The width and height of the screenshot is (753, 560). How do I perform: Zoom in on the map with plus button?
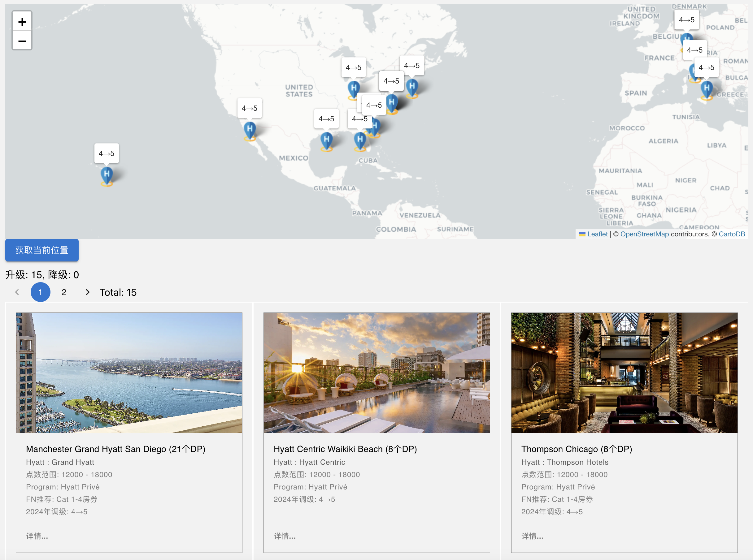tap(22, 22)
